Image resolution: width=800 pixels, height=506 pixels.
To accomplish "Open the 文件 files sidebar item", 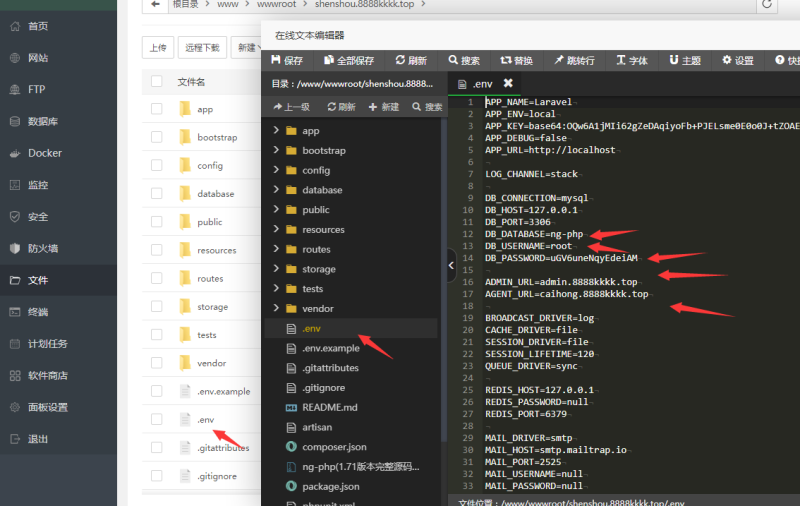I will coord(58,280).
